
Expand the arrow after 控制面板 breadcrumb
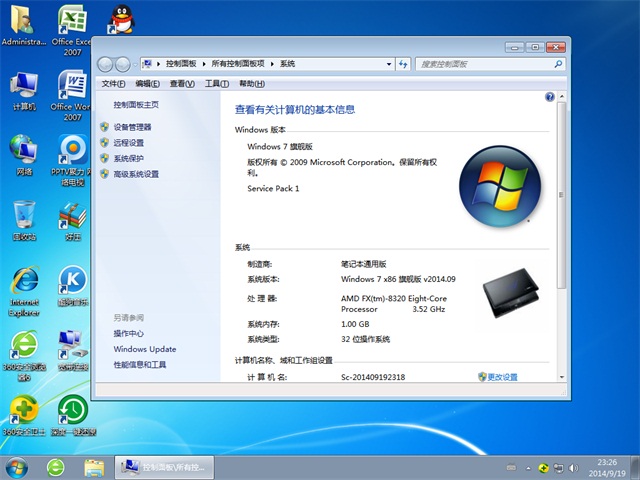coord(204,64)
